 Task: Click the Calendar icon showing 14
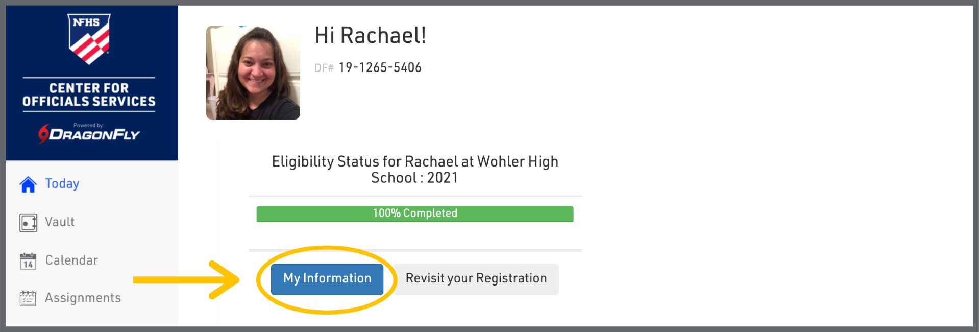(x=28, y=261)
